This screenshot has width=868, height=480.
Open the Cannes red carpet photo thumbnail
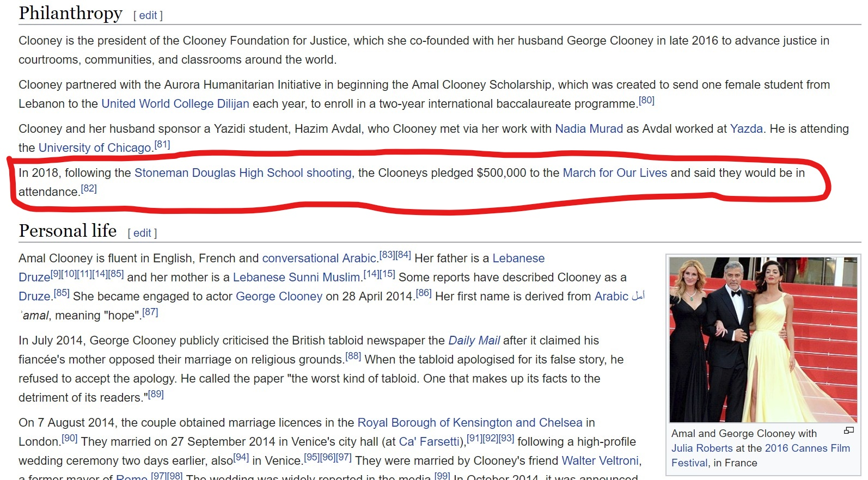[x=763, y=340]
